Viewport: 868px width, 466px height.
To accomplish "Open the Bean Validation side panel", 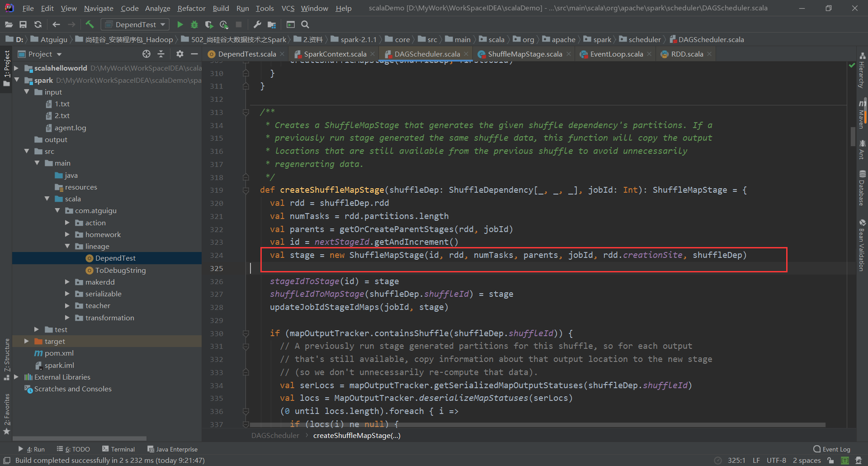I will coord(863,245).
